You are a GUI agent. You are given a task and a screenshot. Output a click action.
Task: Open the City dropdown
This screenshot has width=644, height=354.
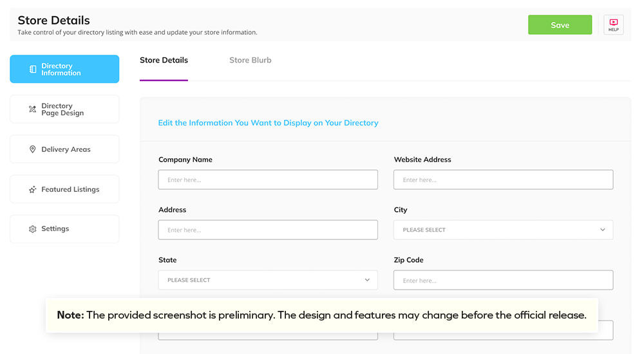503,230
